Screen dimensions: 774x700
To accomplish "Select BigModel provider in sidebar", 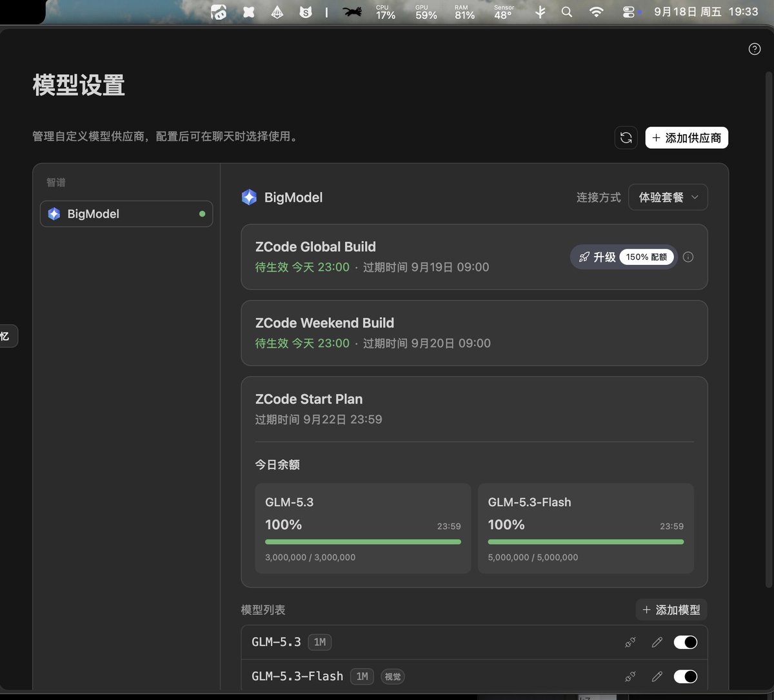I will tap(126, 214).
